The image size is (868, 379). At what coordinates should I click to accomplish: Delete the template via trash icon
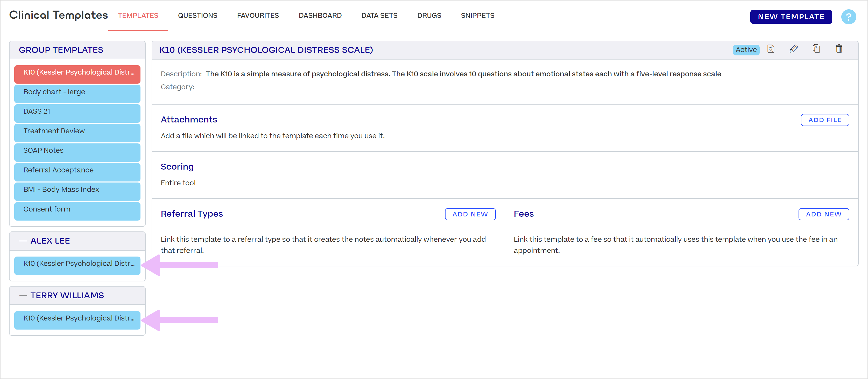point(839,49)
